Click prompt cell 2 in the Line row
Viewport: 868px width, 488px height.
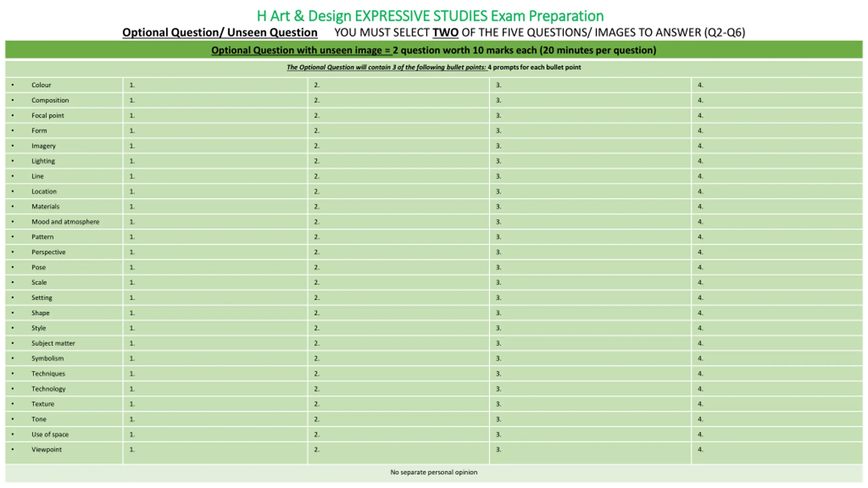(399, 176)
